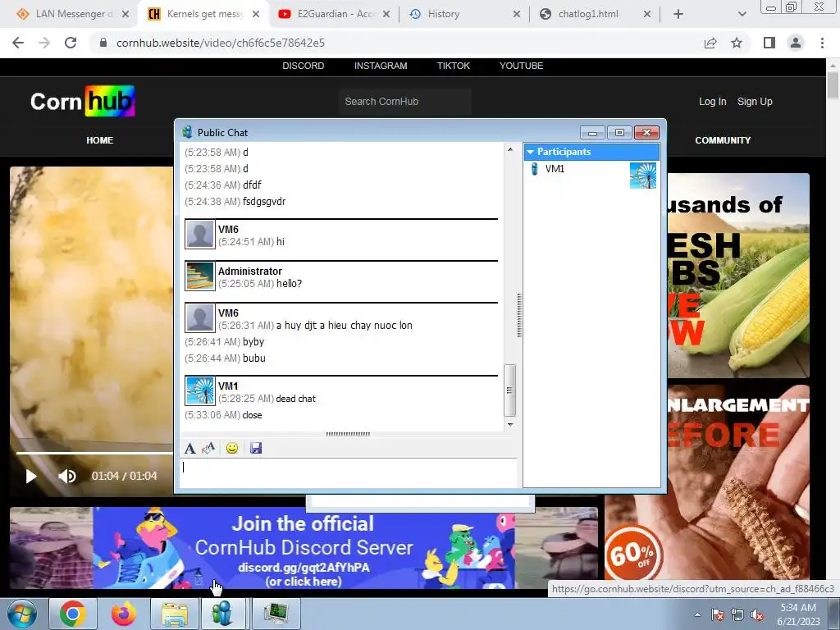Open the YOUTUBE link
This screenshot has height=630, width=840.
[x=521, y=66]
